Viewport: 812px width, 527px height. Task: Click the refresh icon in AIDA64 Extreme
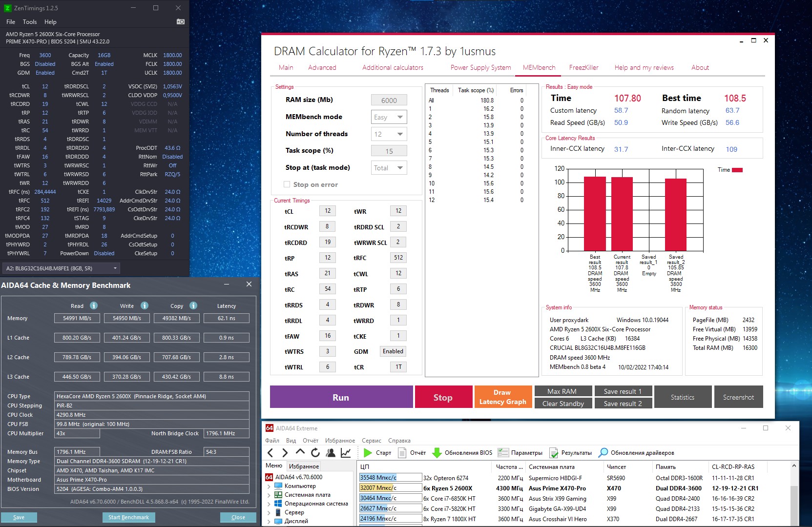[315, 453]
